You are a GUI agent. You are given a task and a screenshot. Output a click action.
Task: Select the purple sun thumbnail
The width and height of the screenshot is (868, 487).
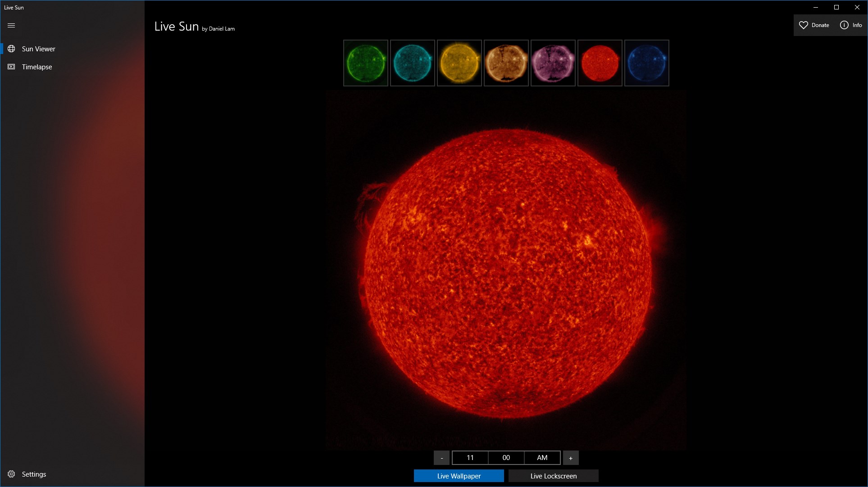click(553, 63)
